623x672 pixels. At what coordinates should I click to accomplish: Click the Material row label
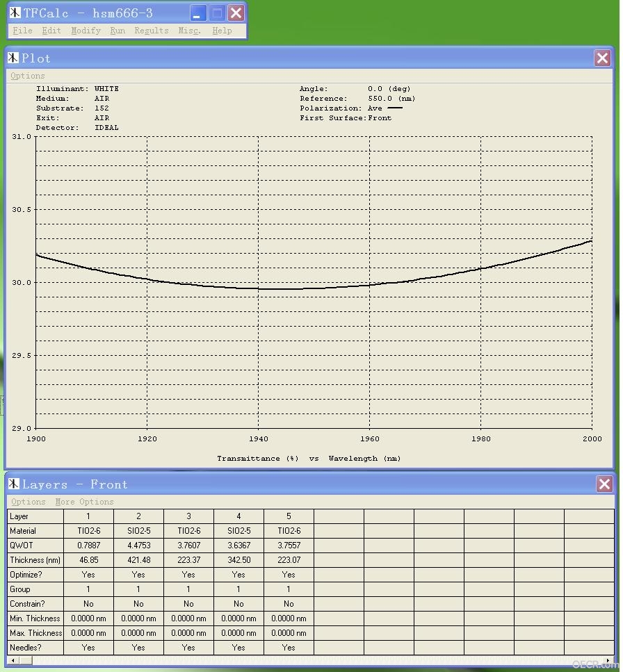[35, 530]
